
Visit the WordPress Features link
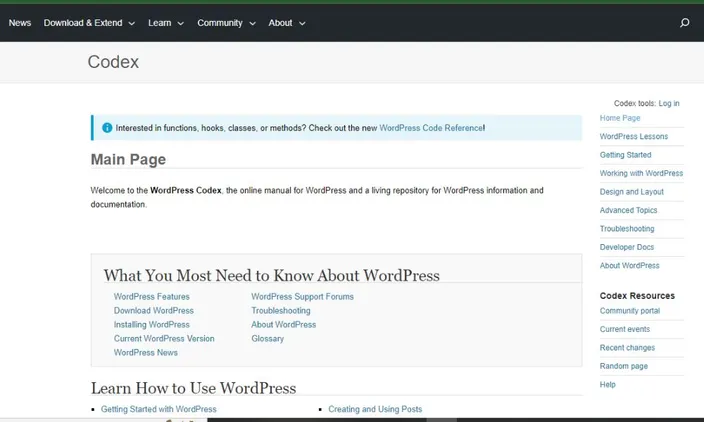[152, 297]
